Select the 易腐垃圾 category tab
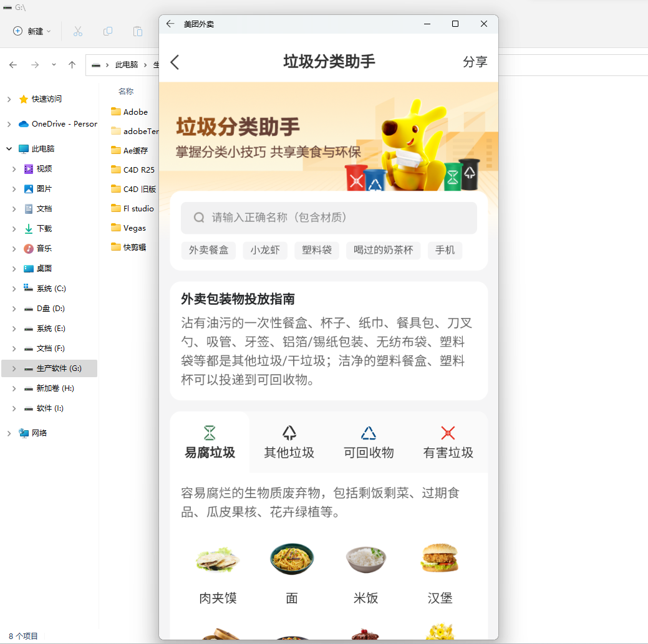Image resolution: width=648 pixels, height=644 pixels. tap(210, 443)
